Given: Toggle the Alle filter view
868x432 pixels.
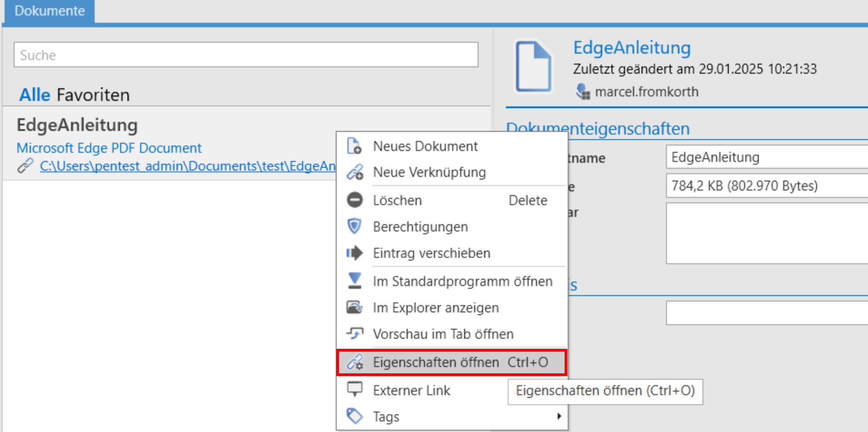Looking at the screenshot, I should tap(34, 95).
